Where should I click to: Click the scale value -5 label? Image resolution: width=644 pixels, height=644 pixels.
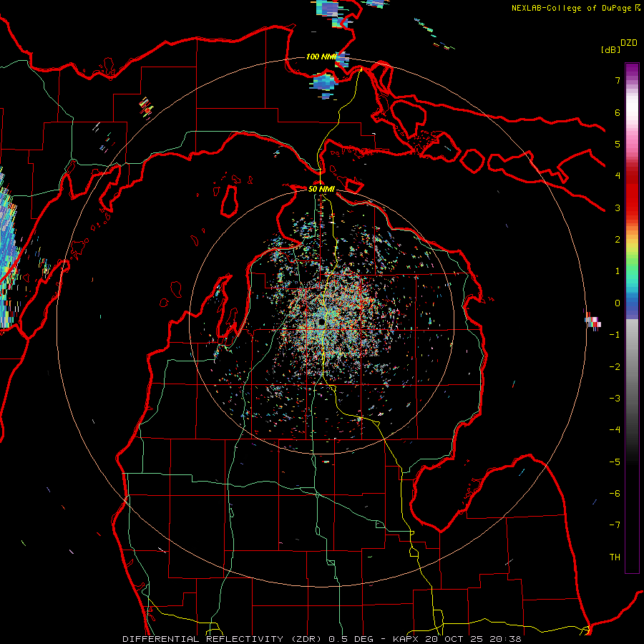tap(615, 462)
